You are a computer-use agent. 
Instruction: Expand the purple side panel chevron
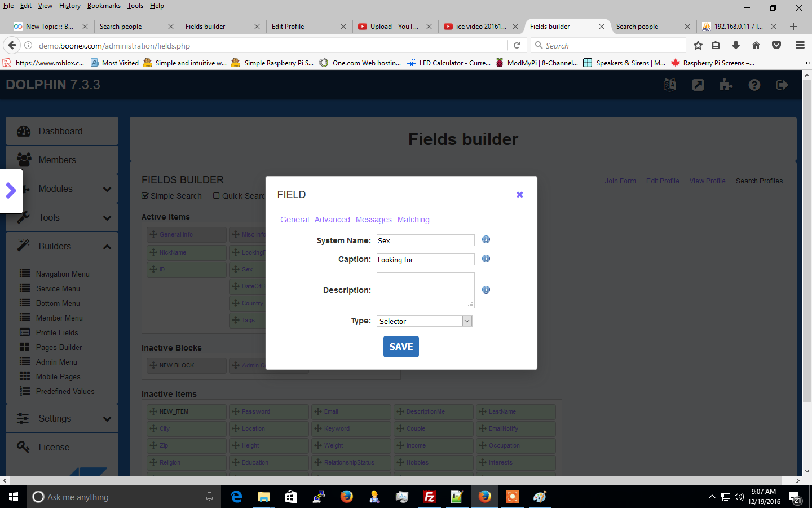point(11,191)
